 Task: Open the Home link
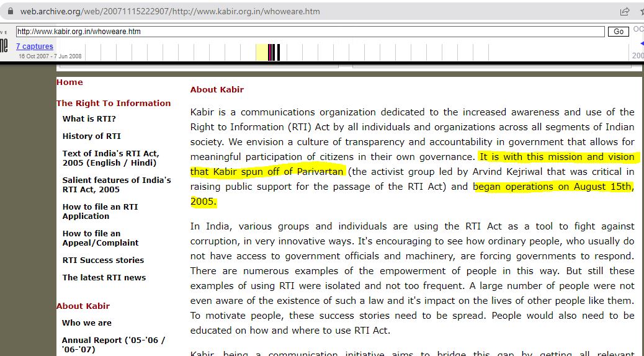point(69,82)
